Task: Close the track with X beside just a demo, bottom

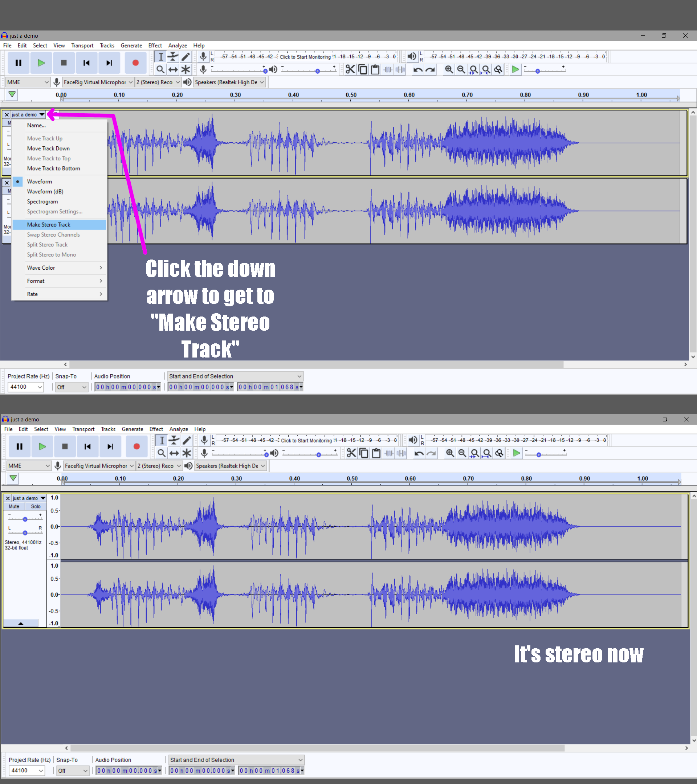Action: pos(8,498)
